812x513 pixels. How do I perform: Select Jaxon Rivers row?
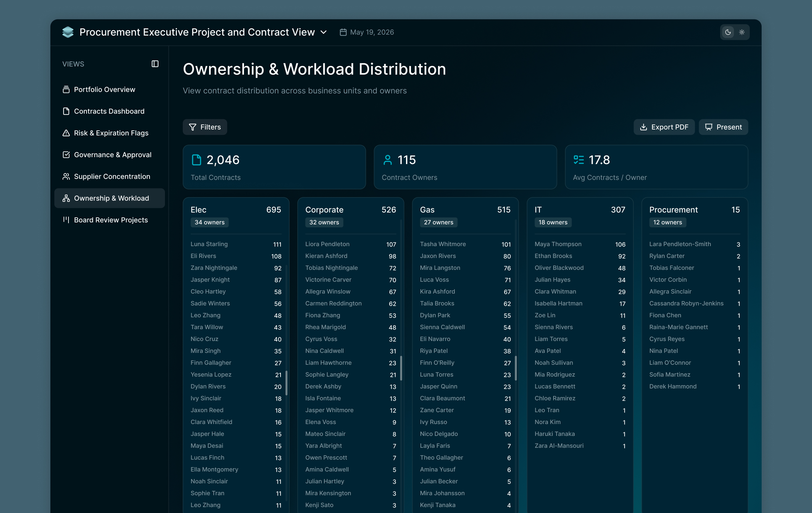coord(465,256)
